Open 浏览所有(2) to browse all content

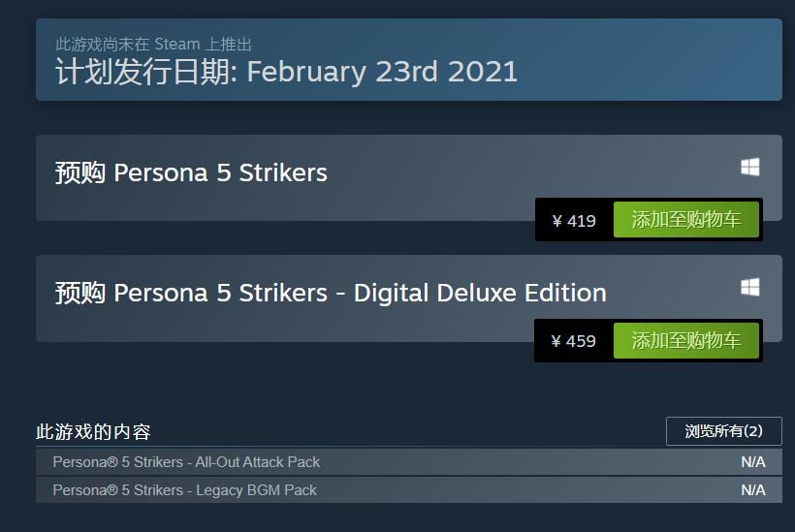[x=723, y=431]
